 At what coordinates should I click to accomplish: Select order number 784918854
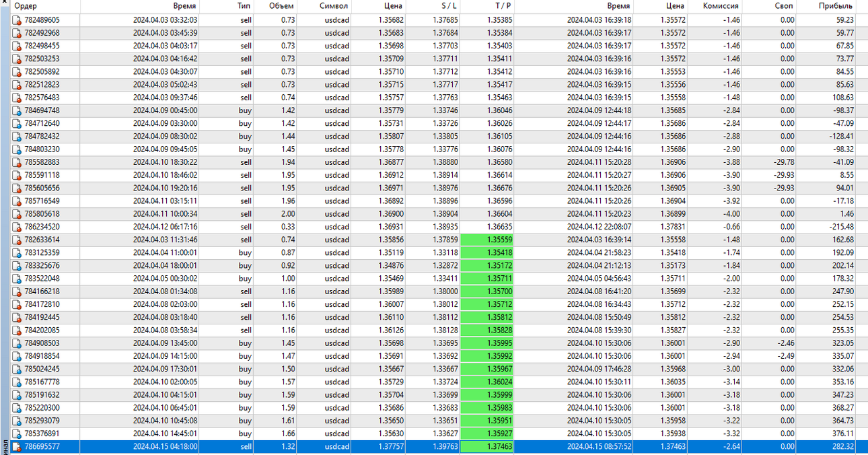click(42, 356)
